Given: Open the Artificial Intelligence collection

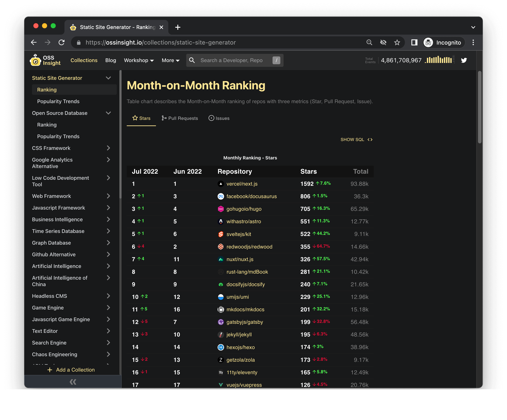Looking at the screenshot, I should point(56,266).
